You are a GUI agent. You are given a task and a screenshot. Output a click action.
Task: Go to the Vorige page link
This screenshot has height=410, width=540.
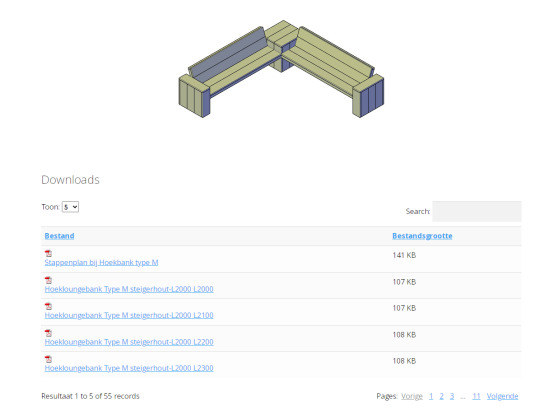pyautogui.click(x=412, y=396)
